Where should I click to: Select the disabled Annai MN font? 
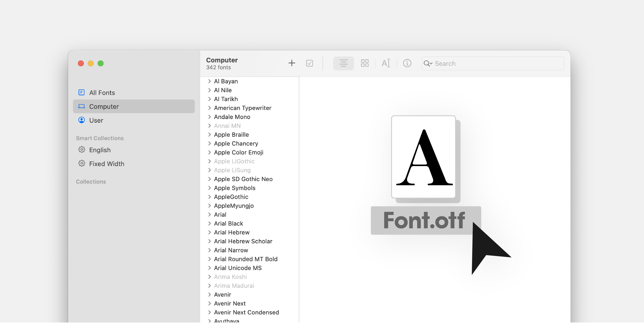click(x=227, y=126)
